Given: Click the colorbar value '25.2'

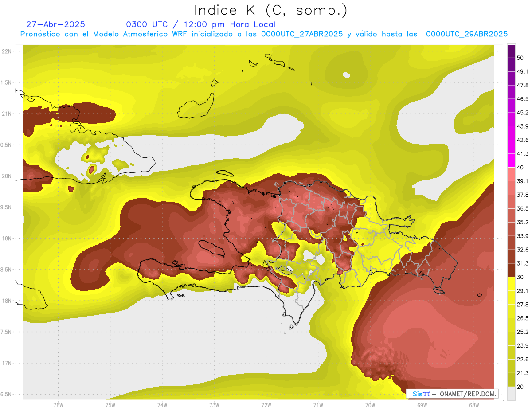Looking at the screenshot, I should coord(523,332).
